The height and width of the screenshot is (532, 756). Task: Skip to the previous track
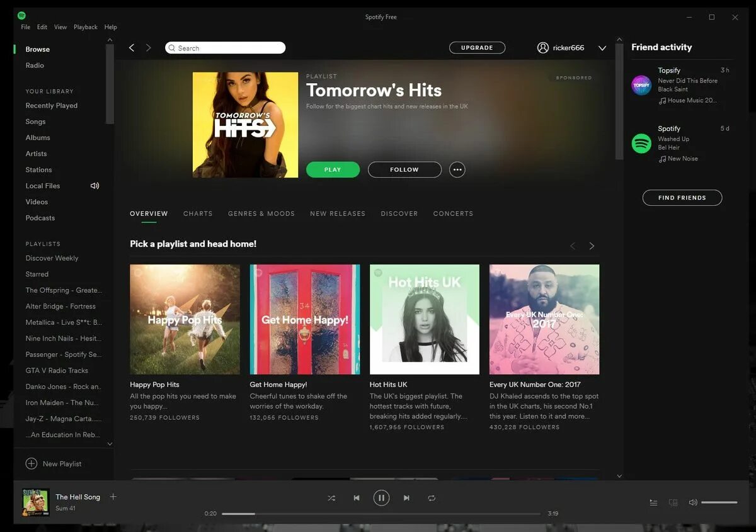coord(357,498)
